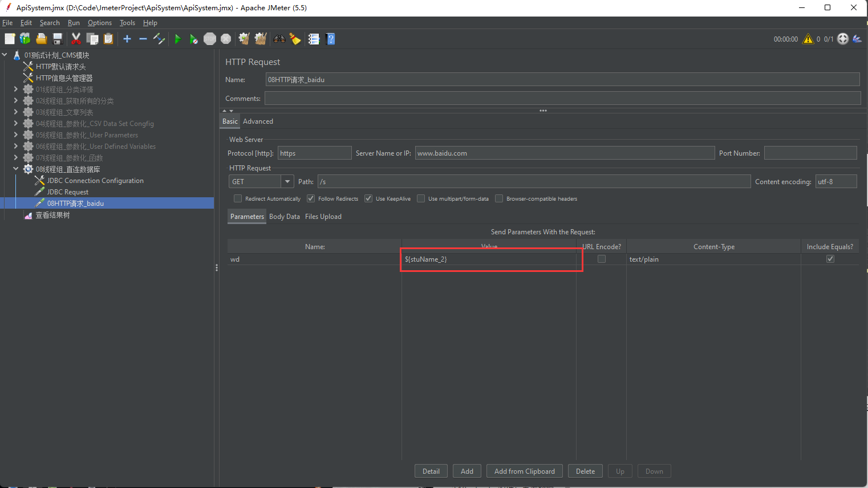
Task: Collapse the 08线程组_直连数据库 thread group
Action: (16, 169)
